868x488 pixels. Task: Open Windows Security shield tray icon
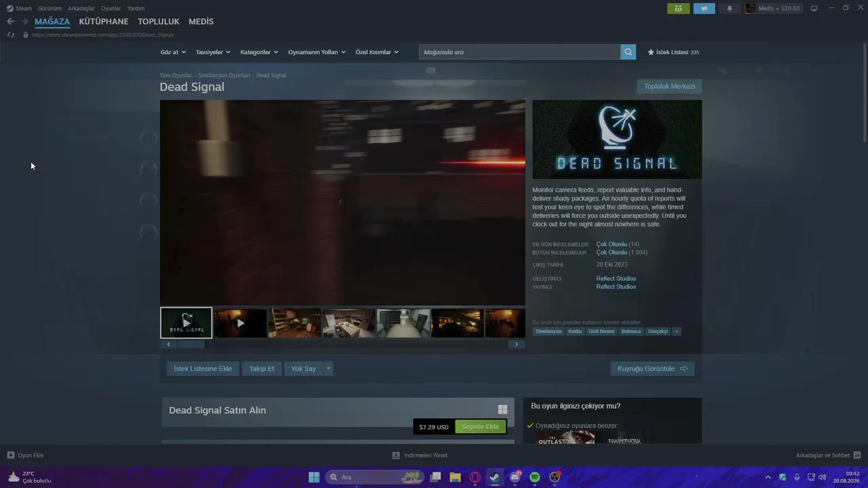[x=783, y=477]
